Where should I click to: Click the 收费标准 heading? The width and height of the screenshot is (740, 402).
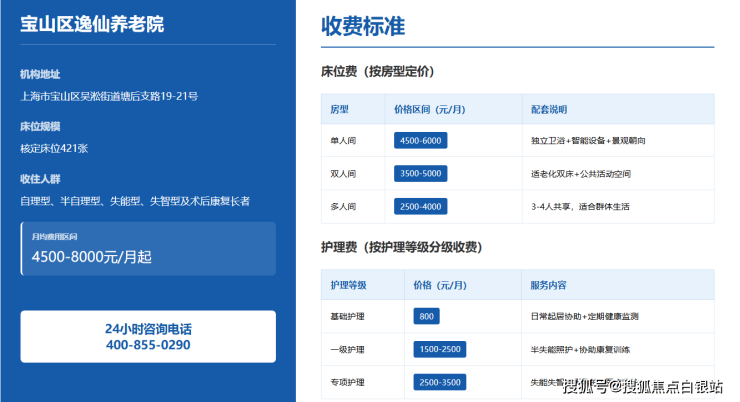(x=363, y=26)
